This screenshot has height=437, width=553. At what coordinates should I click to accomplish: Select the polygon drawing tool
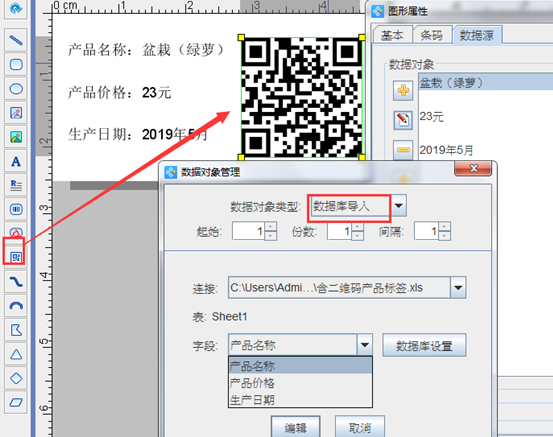point(16,330)
